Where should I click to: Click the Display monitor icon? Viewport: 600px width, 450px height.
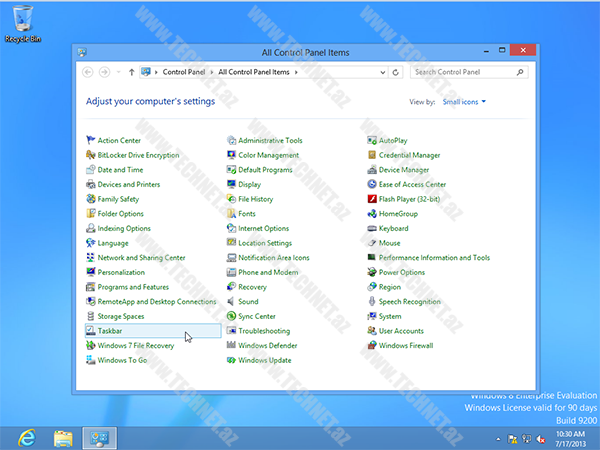(232, 184)
